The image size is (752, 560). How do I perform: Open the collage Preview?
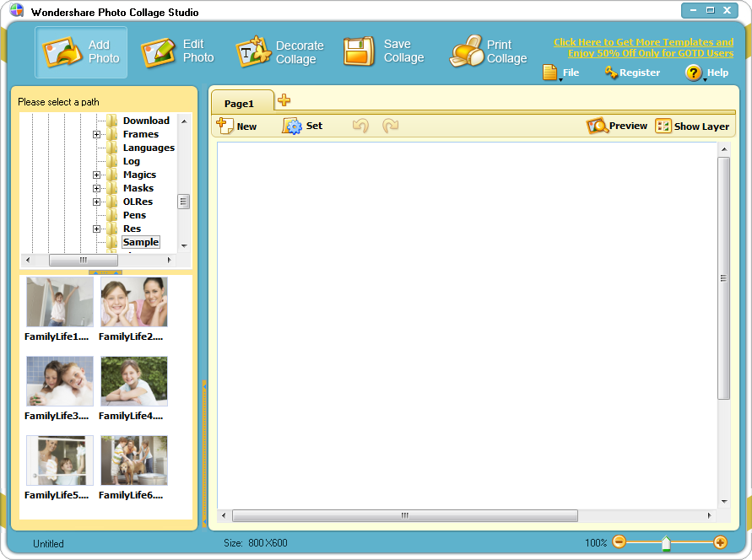[x=617, y=126]
